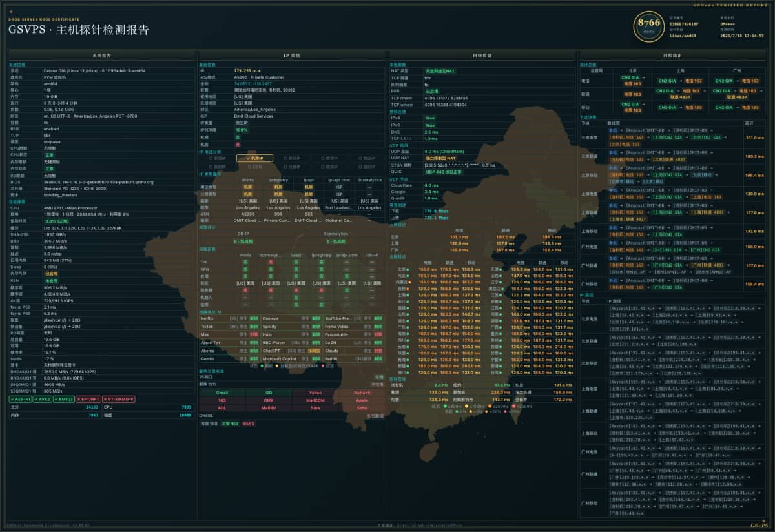Viewport: 775px width, 532px height.
Task: Click the Claude blocked status row
Action: coord(353,351)
